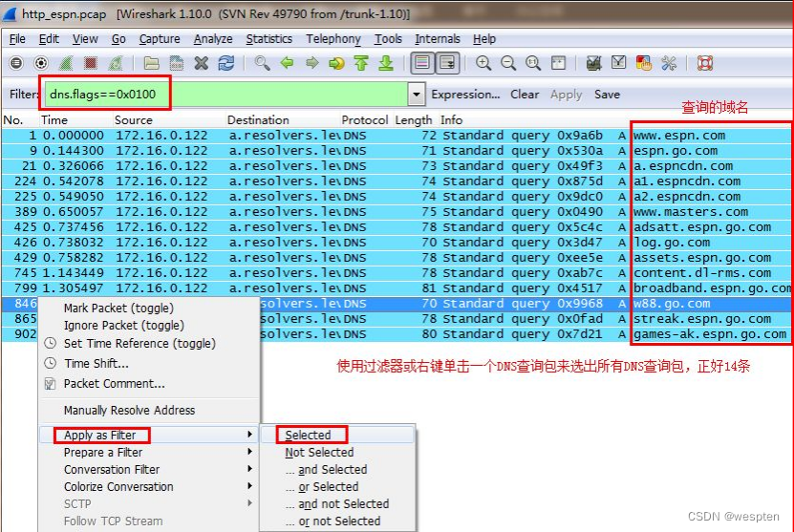Screen dimensions: 794x532
Task: Open the Analyze menu
Action: (x=213, y=39)
